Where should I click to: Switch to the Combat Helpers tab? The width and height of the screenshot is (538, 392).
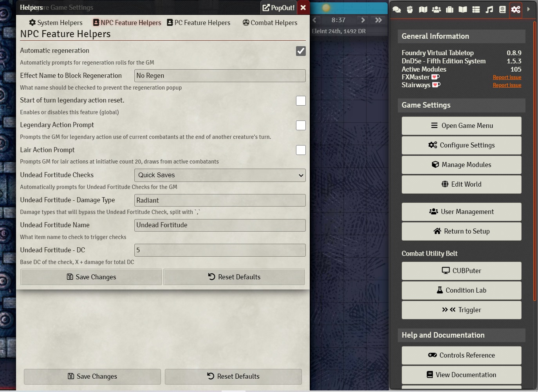click(269, 22)
